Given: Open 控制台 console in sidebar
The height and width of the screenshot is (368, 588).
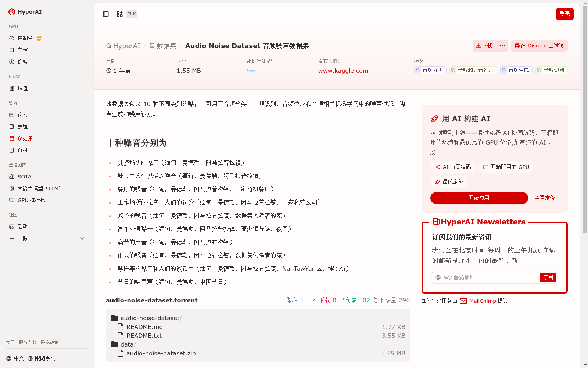Looking at the screenshot, I should (25, 38).
